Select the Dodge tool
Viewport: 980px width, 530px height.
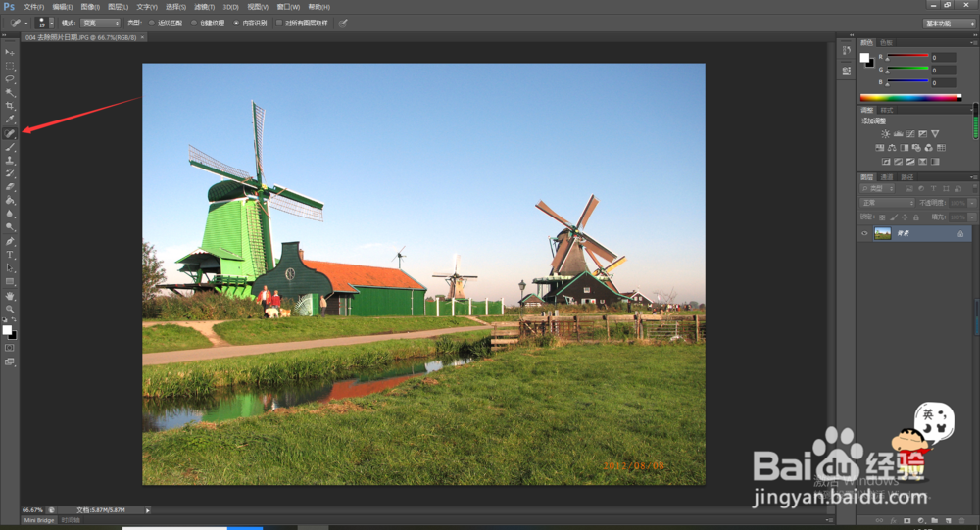[x=10, y=227]
